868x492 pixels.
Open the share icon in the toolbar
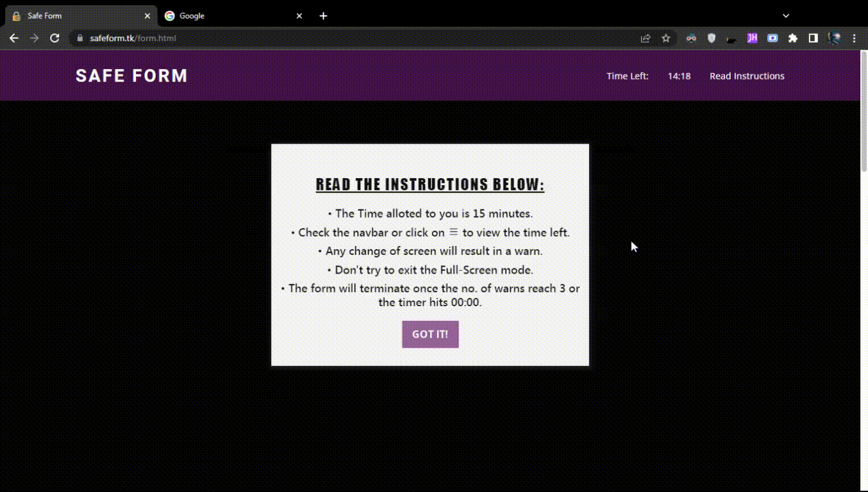[x=645, y=38]
